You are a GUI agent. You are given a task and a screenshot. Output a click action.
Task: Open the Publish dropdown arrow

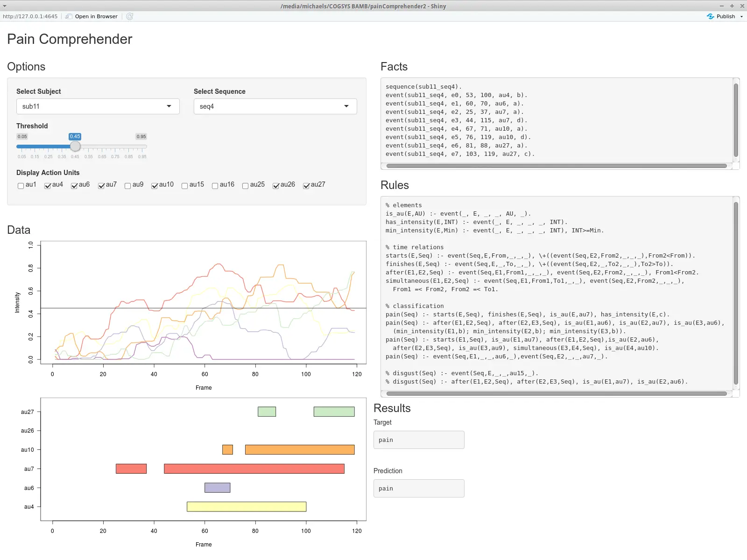tap(741, 16)
